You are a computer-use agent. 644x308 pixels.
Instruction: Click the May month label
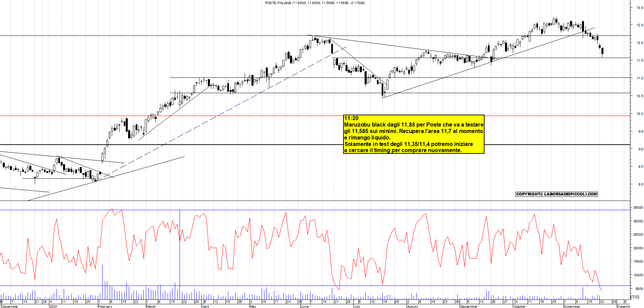[x=253, y=306]
